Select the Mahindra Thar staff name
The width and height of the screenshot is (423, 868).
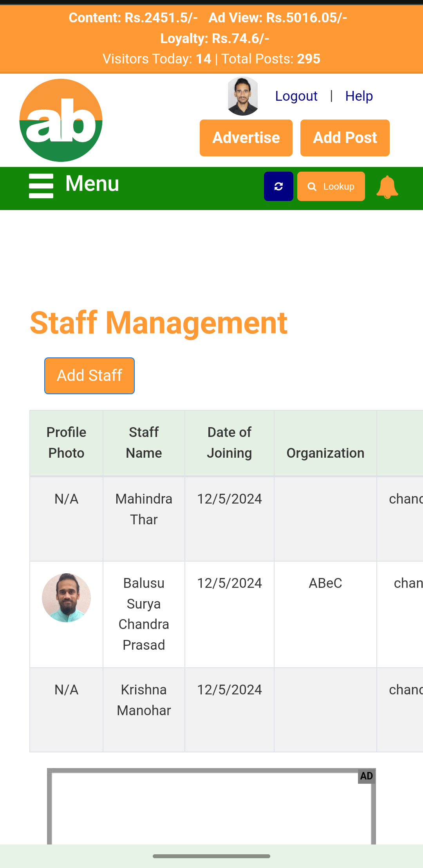(144, 509)
